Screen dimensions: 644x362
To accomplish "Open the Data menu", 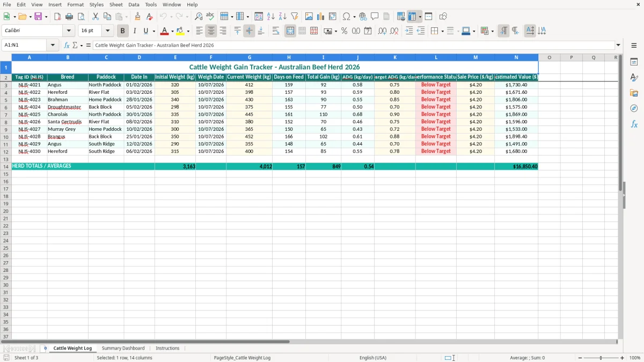I will click(134, 4).
